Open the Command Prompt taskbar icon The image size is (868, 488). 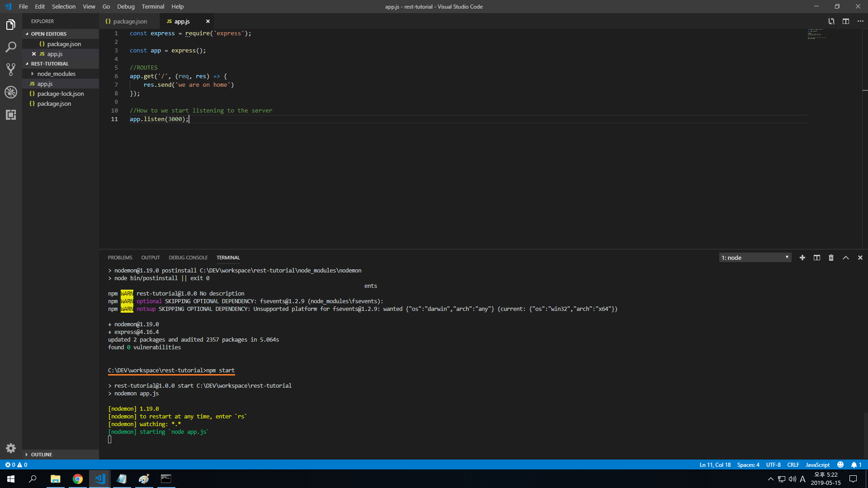[166, 479]
